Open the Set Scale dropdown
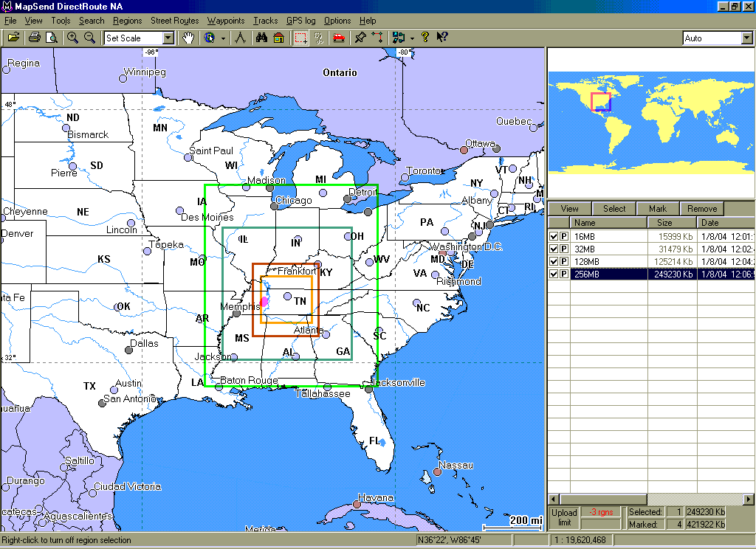This screenshot has width=756, height=549. (x=168, y=38)
